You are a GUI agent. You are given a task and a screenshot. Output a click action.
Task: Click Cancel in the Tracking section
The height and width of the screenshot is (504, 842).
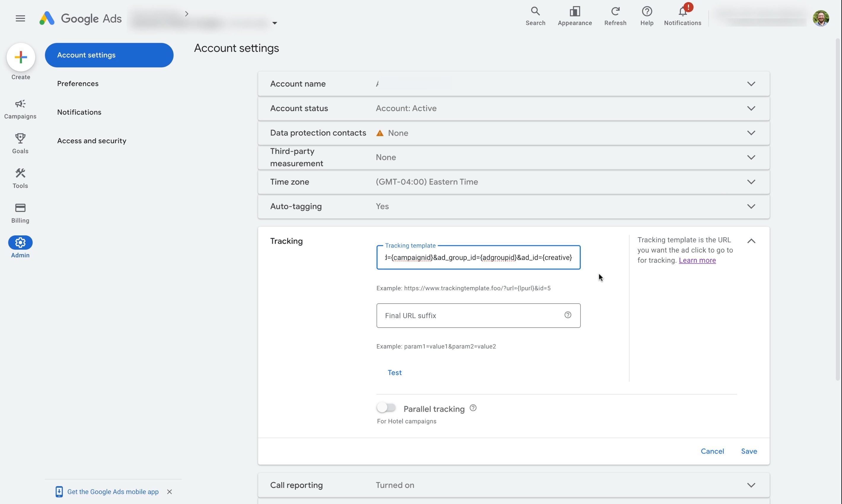coord(712,451)
